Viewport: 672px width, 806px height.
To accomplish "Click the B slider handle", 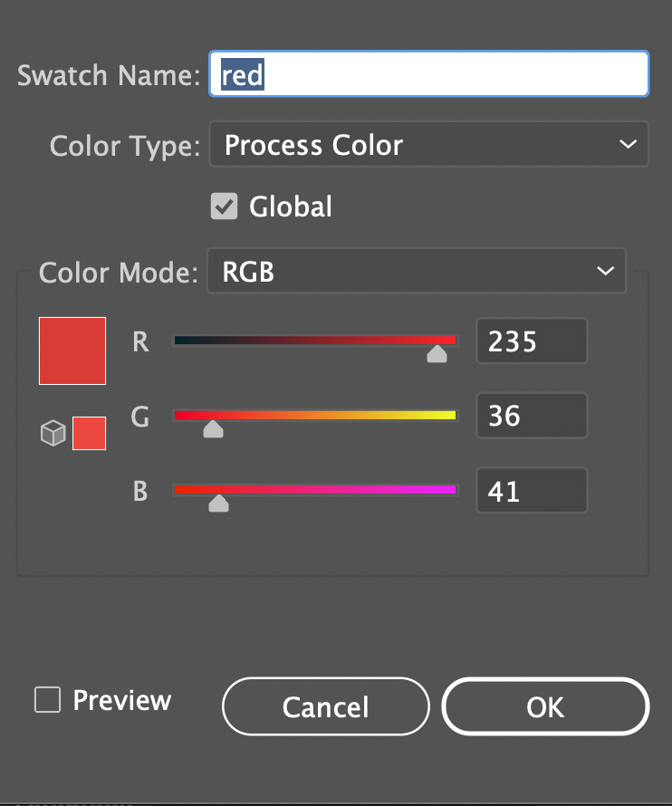I will pyautogui.click(x=218, y=503).
